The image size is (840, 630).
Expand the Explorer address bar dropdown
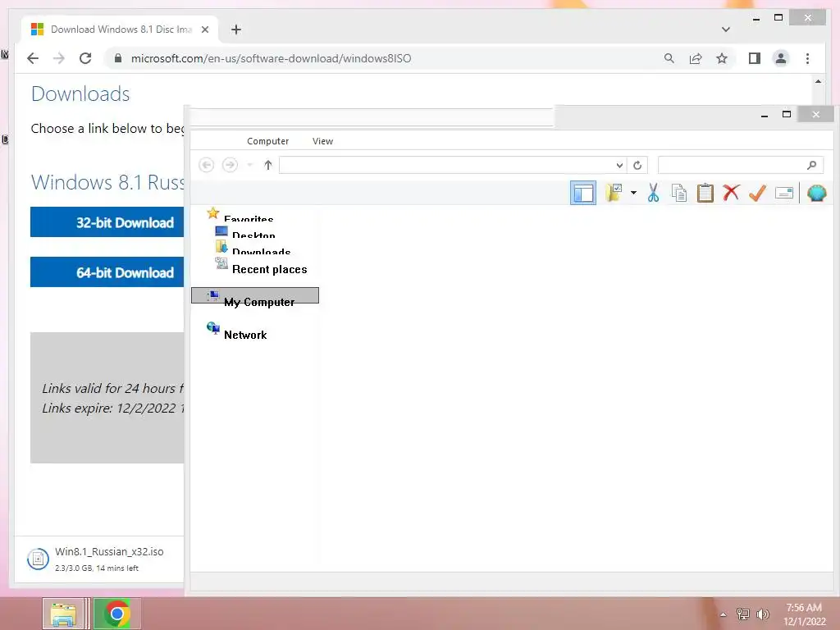[x=619, y=165]
